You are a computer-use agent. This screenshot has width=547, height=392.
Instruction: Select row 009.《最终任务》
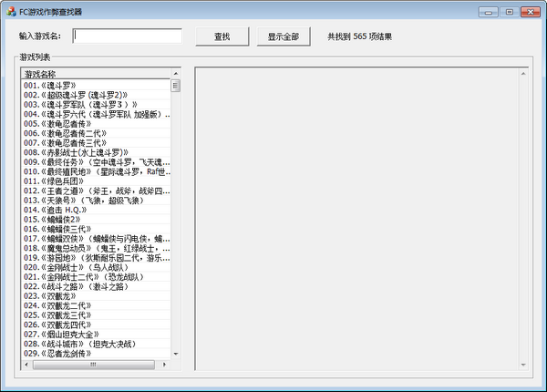(96, 162)
